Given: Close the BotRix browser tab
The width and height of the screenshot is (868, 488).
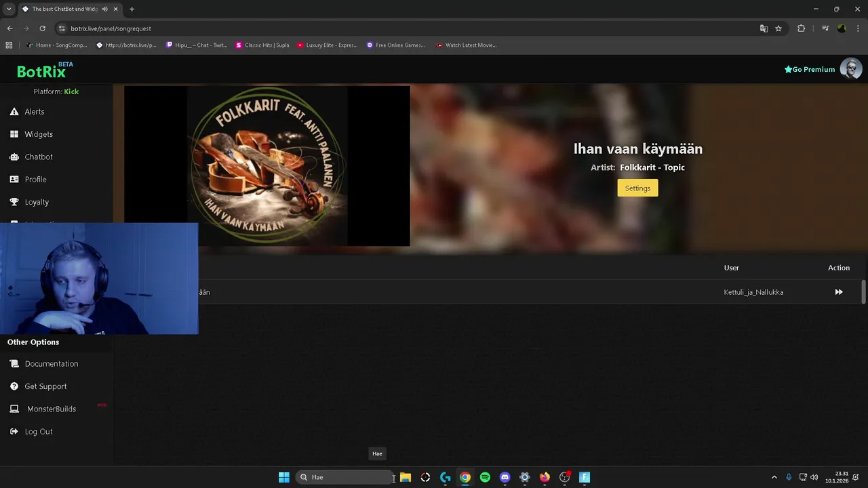Looking at the screenshot, I should [116, 9].
